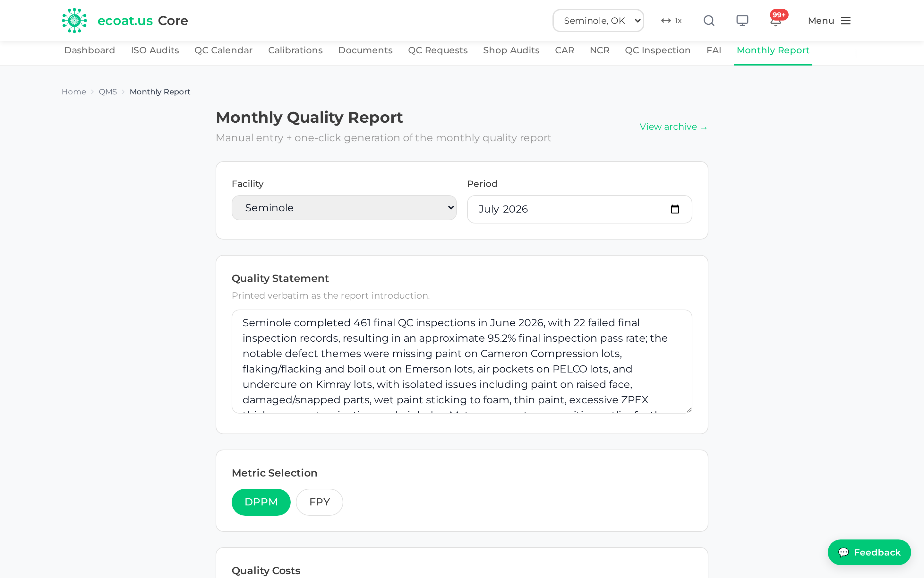The height and width of the screenshot is (578, 924).
Task: Go to the Dashboard tab
Action: (90, 50)
